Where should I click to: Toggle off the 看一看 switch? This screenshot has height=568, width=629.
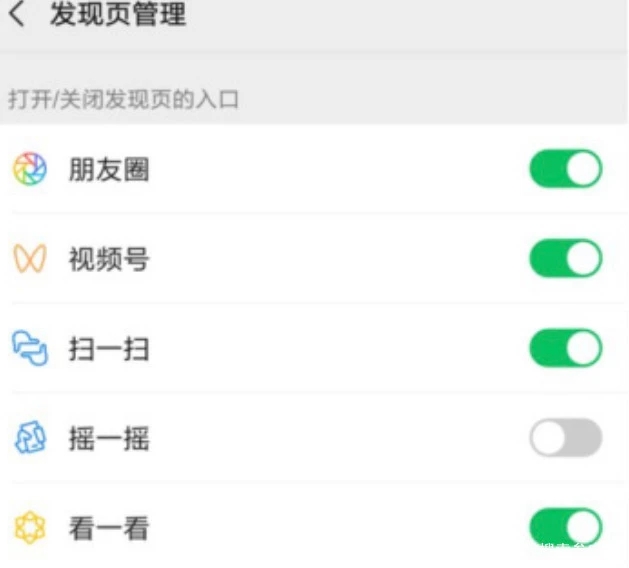565,526
